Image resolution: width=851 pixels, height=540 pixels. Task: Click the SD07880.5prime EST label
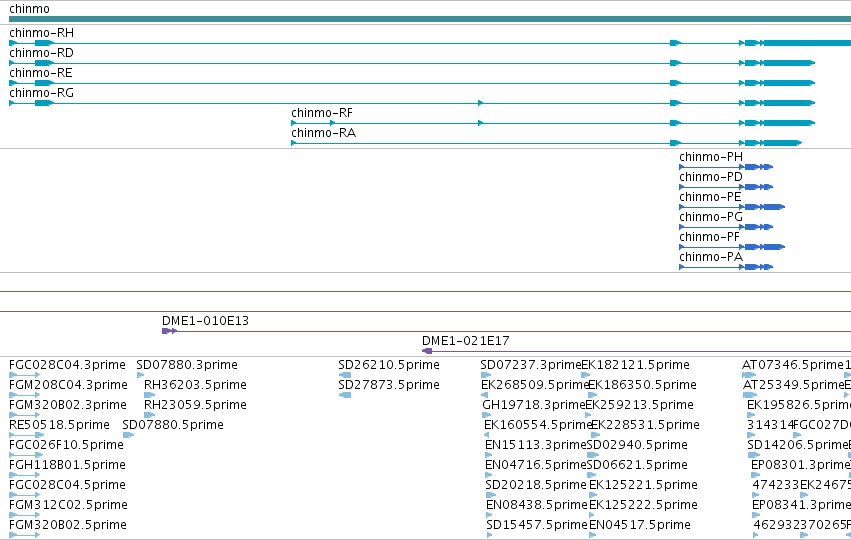[173, 425]
